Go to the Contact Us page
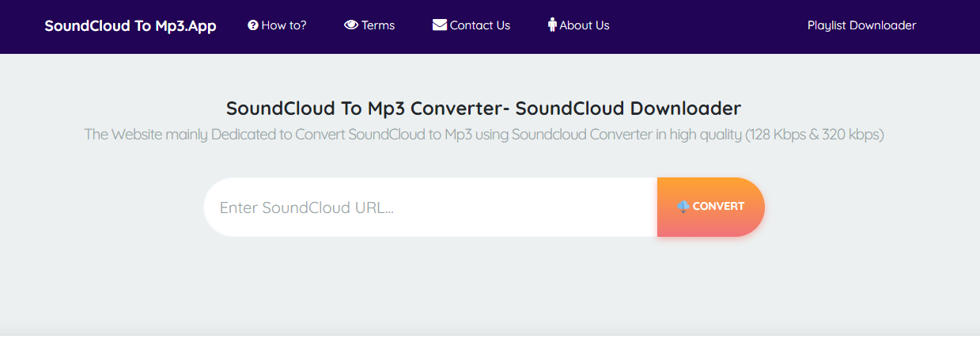This screenshot has width=980, height=339. point(471,25)
